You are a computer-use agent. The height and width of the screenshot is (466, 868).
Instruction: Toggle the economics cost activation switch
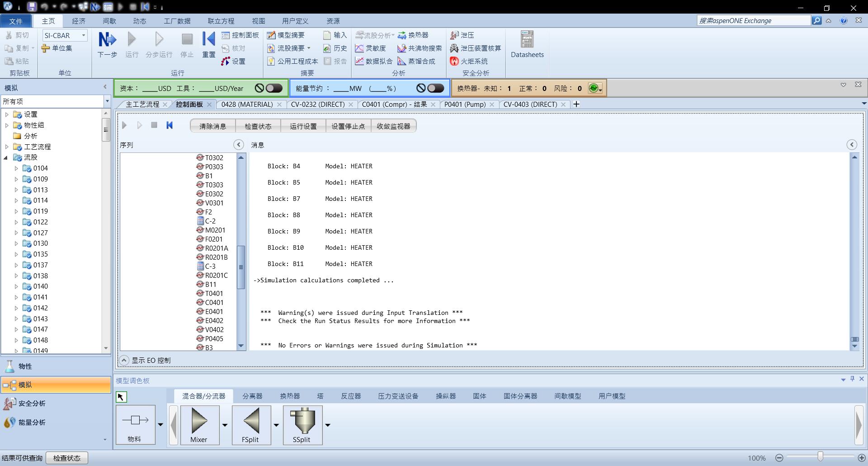tap(274, 88)
